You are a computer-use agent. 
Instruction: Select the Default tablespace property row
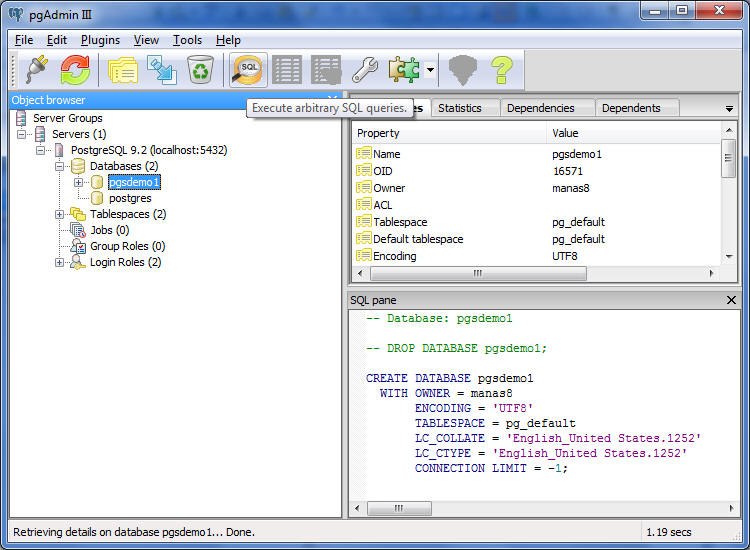(x=536, y=239)
